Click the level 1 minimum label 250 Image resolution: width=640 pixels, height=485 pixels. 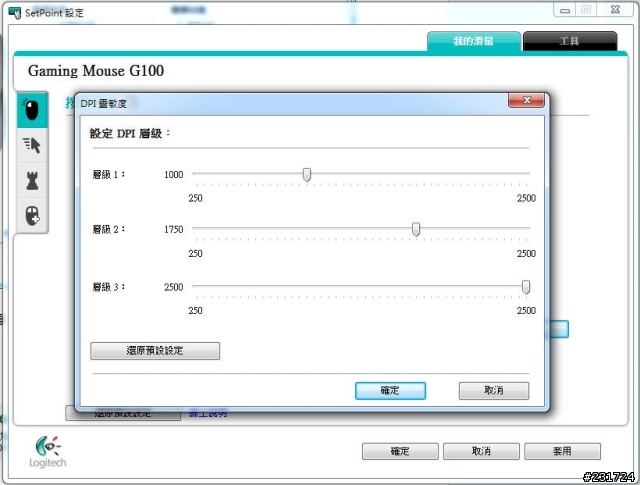pyautogui.click(x=196, y=198)
